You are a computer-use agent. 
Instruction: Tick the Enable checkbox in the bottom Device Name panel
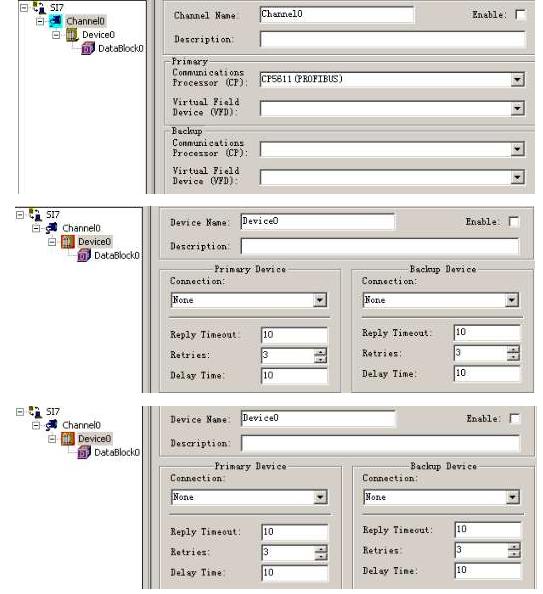point(515,419)
